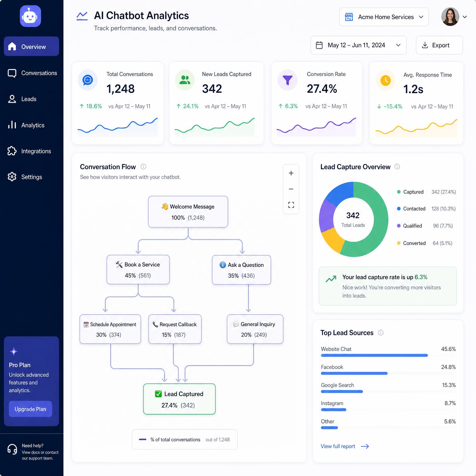Zoom out the Conversation Flow diagram
This screenshot has width=476, height=476.
(x=291, y=189)
